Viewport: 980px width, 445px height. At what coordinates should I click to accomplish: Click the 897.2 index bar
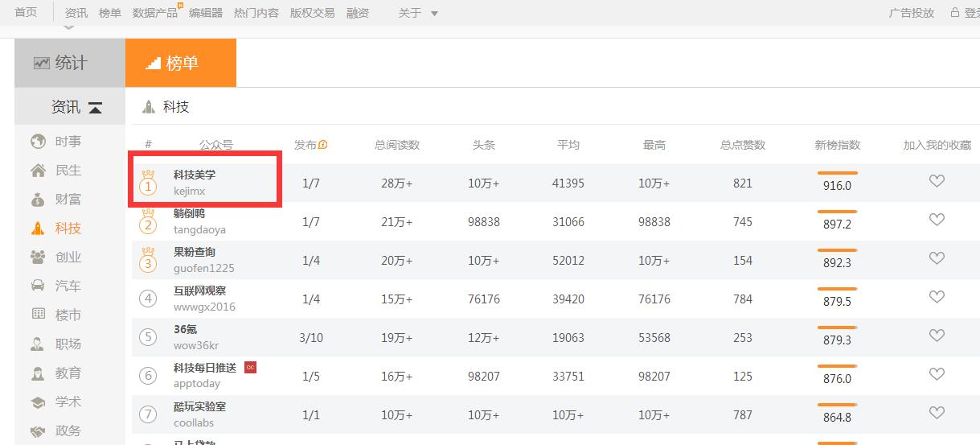[837, 212]
